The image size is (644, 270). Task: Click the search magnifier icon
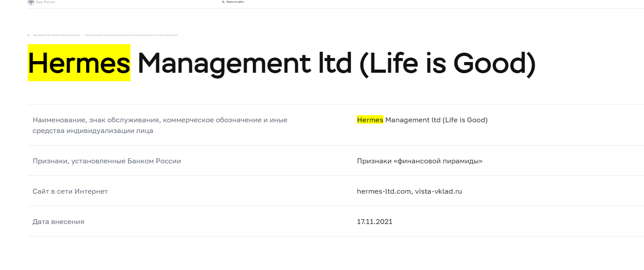point(223,2)
